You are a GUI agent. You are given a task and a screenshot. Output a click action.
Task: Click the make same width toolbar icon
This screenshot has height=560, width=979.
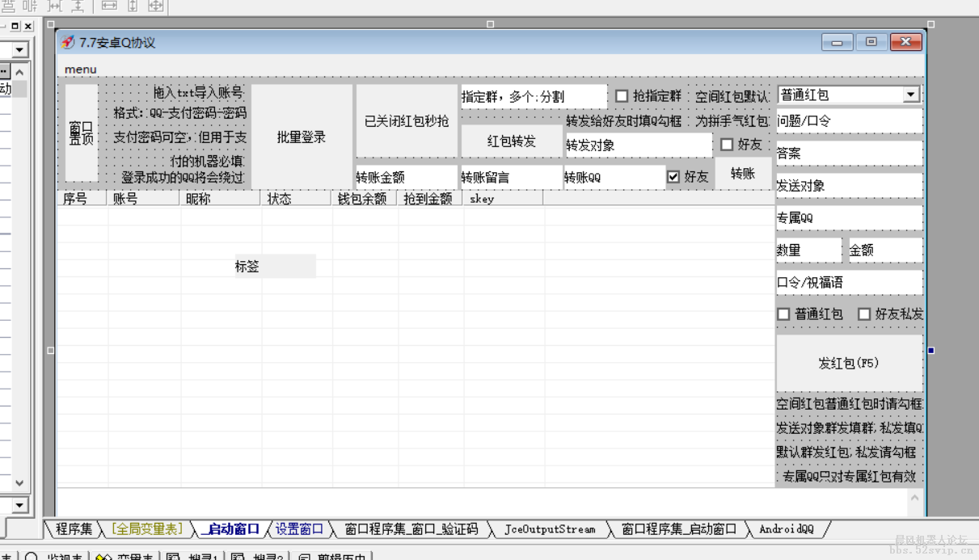109,6
